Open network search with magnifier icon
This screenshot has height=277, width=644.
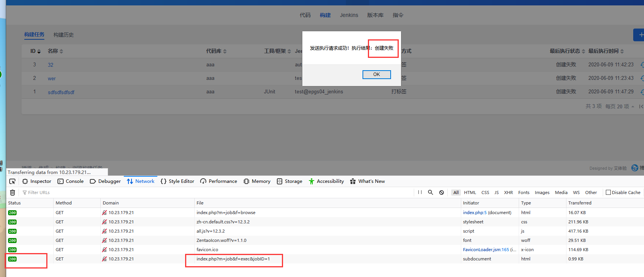[430, 192]
